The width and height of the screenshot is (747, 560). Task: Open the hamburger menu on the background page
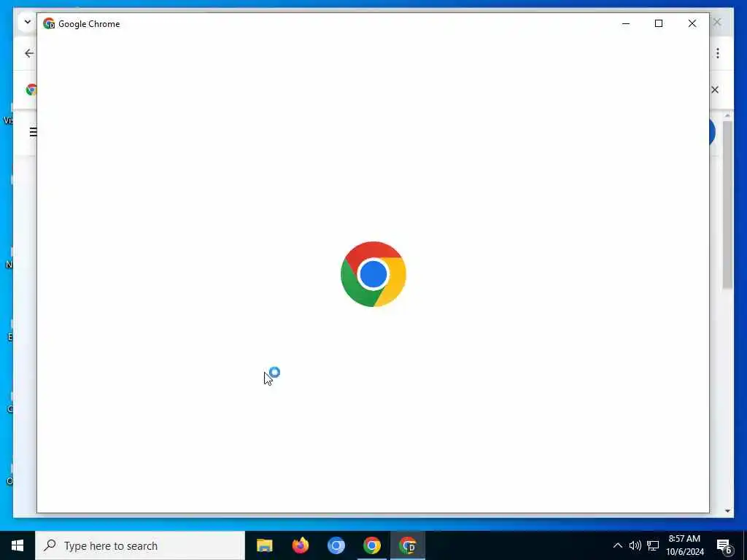tap(32, 132)
